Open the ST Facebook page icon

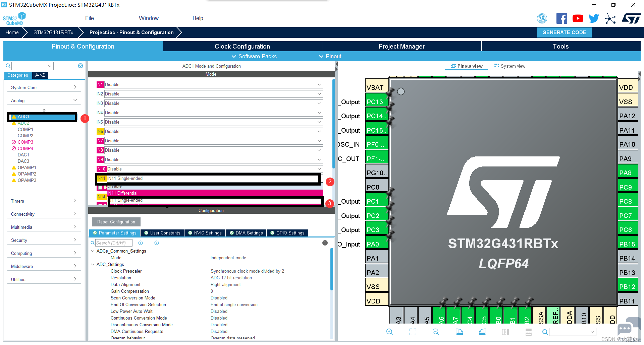pos(561,18)
